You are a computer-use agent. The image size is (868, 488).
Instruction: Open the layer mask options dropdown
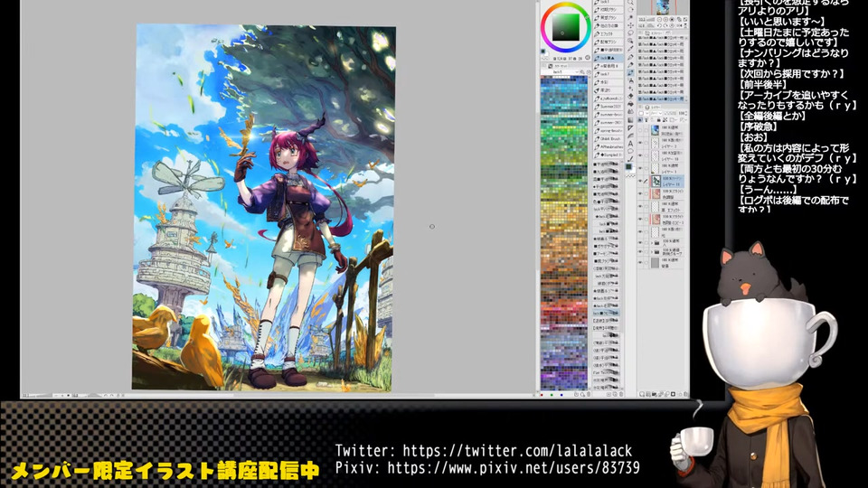point(673,119)
